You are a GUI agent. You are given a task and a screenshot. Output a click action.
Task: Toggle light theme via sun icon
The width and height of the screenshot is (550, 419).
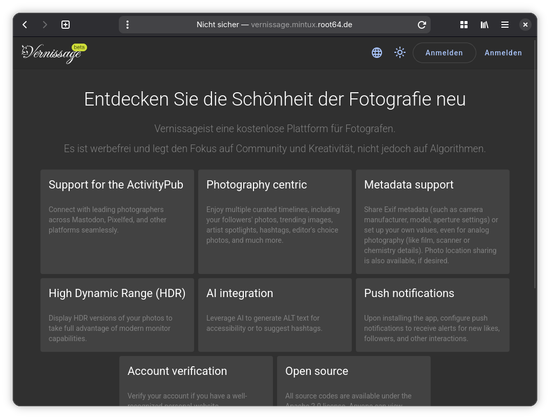(400, 53)
